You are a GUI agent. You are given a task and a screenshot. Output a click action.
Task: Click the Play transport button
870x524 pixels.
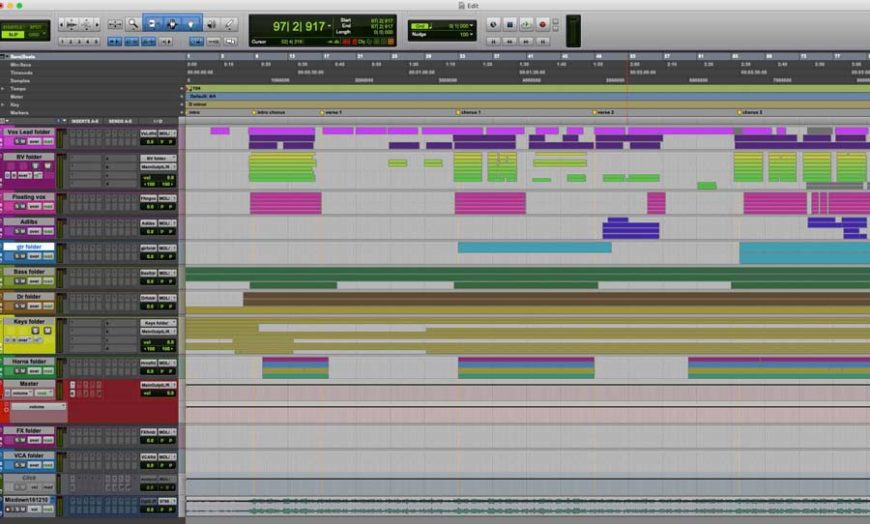pos(526,24)
